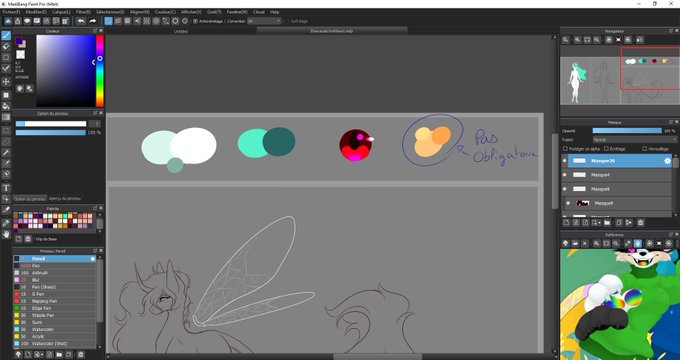Viewport: 680px width, 360px height.
Task: Select the Stipple Pen brush
Action: [x=54, y=315]
